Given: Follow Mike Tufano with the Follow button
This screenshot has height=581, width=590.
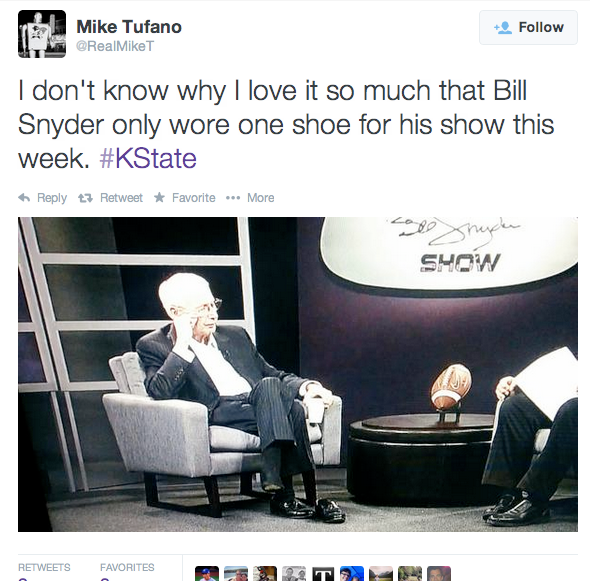Looking at the screenshot, I should [x=528, y=27].
